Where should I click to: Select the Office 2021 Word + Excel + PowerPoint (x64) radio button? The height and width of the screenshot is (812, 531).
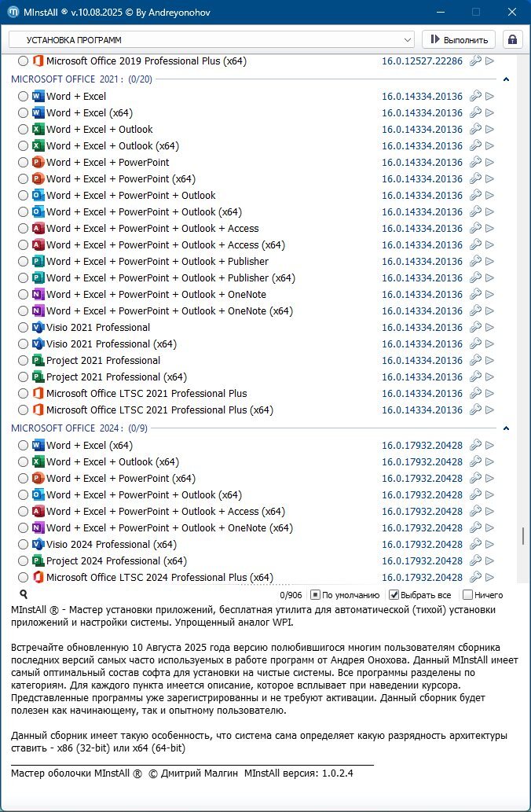click(23, 179)
